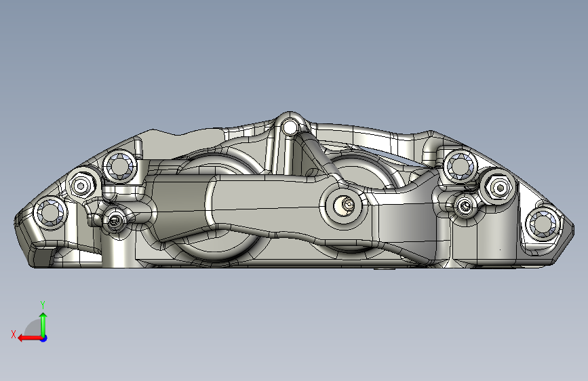The height and width of the screenshot is (381, 588).
Task: Click the green Y axis arrow of triad
Action: (x=43, y=325)
